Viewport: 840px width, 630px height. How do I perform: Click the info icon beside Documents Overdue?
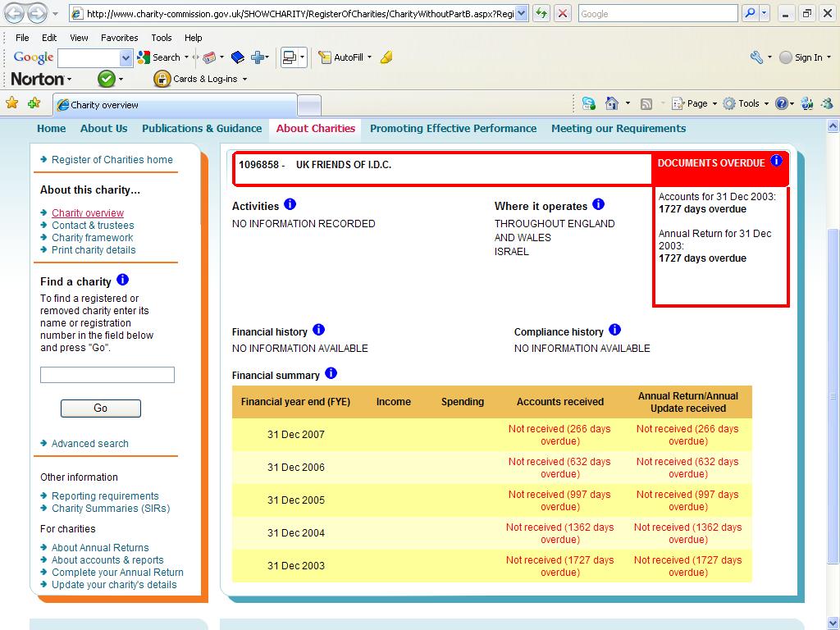776,162
